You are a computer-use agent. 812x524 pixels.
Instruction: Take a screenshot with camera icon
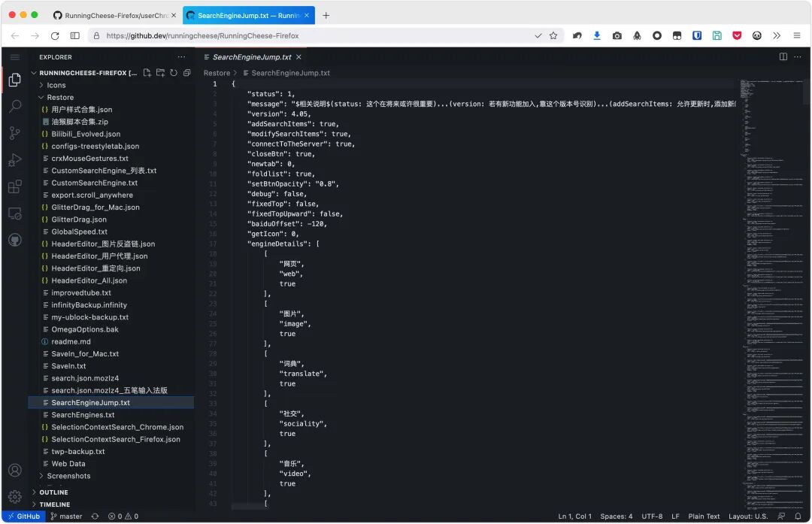[x=617, y=36]
